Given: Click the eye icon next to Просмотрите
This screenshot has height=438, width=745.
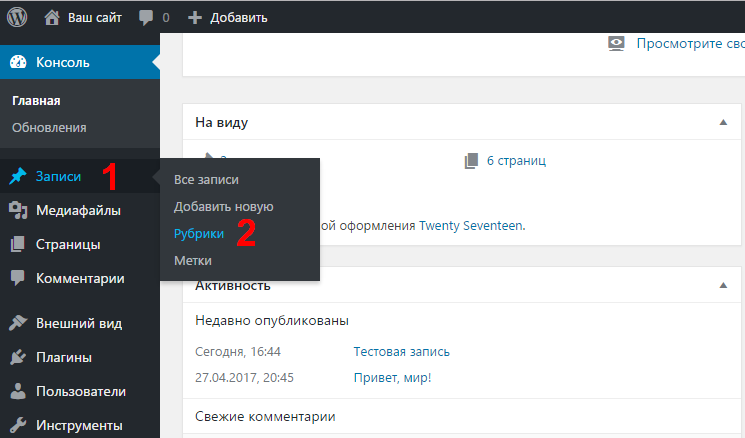Looking at the screenshot, I should (616, 44).
